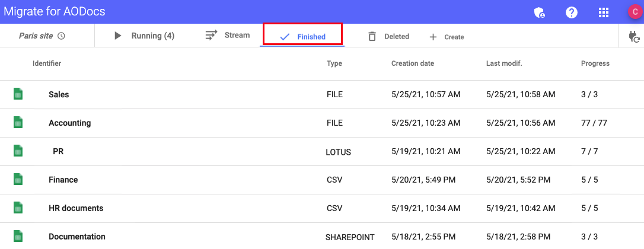Click last modified 5/19/21, 10:42 AM

click(521, 208)
